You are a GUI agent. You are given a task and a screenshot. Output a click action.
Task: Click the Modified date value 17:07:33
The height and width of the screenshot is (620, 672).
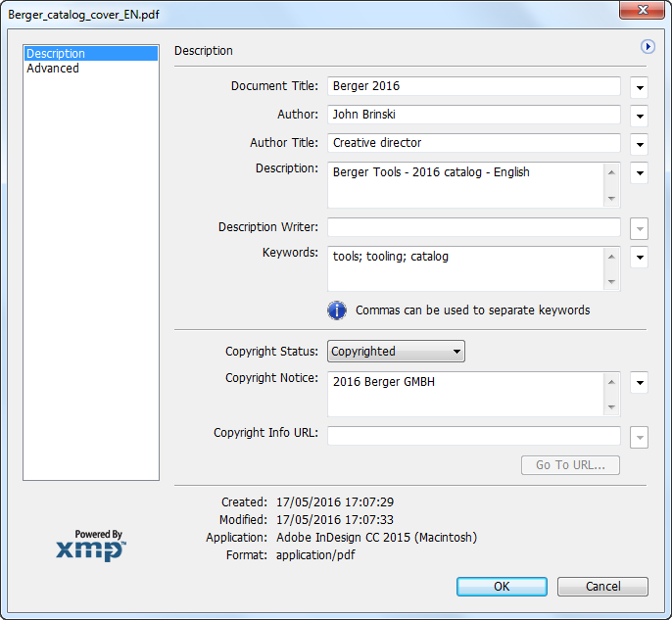(335, 520)
